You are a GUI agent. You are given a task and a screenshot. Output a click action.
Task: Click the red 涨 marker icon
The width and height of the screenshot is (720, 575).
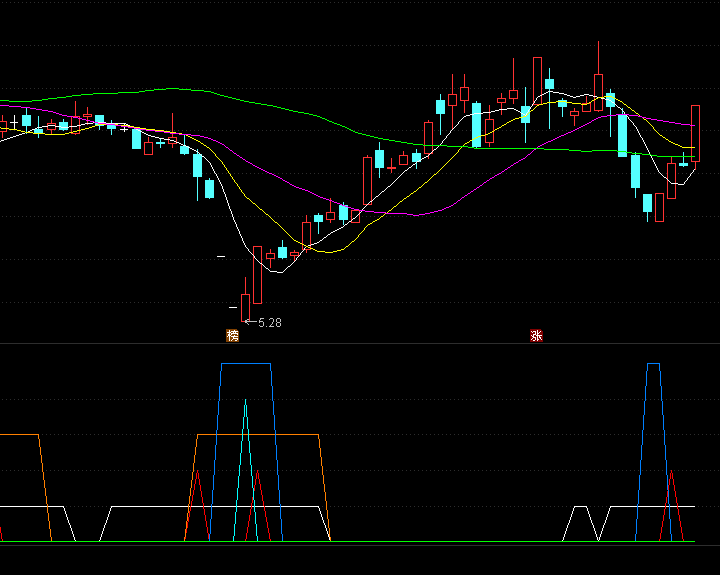(x=536, y=336)
